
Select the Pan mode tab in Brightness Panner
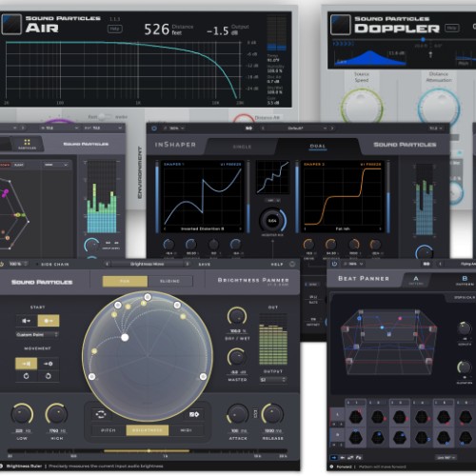pos(125,281)
